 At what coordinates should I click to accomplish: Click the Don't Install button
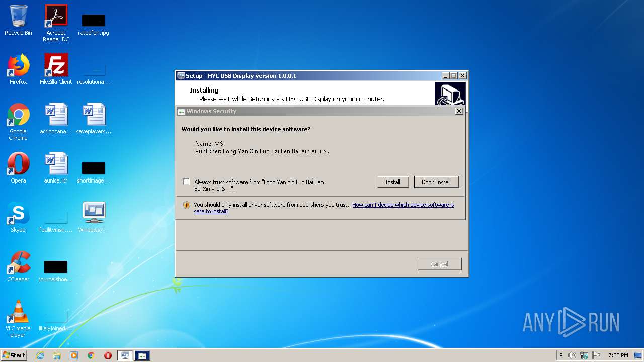pyautogui.click(x=436, y=182)
